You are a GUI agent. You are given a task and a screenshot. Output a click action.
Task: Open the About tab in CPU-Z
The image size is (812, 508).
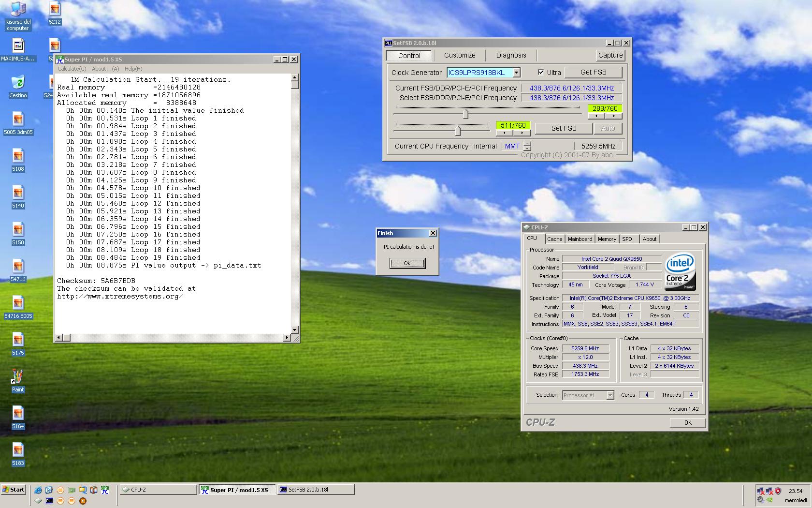(x=649, y=239)
